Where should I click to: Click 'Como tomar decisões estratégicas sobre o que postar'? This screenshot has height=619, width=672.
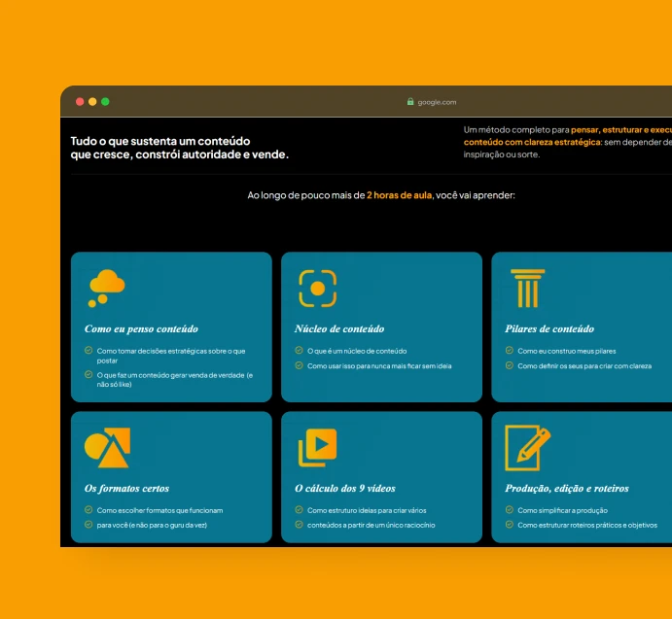pyautogui.click(x=171, y=356)
